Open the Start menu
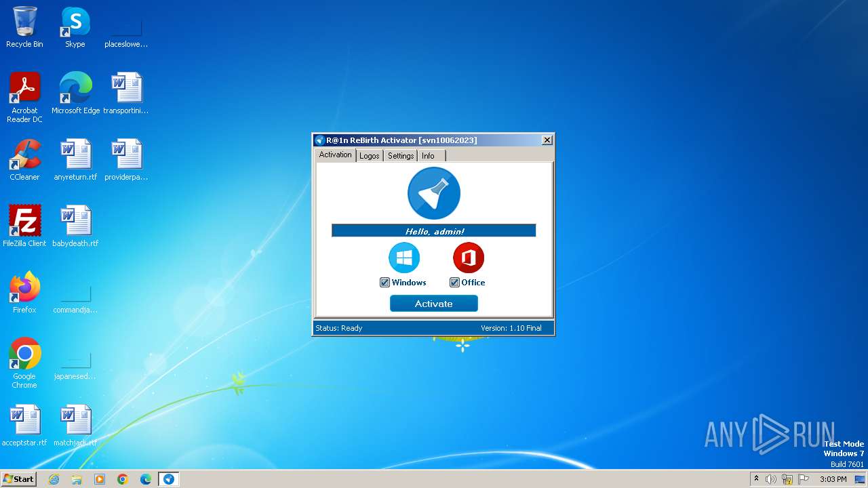Screen dimensions: 868x488 click(x=18, y=479)
